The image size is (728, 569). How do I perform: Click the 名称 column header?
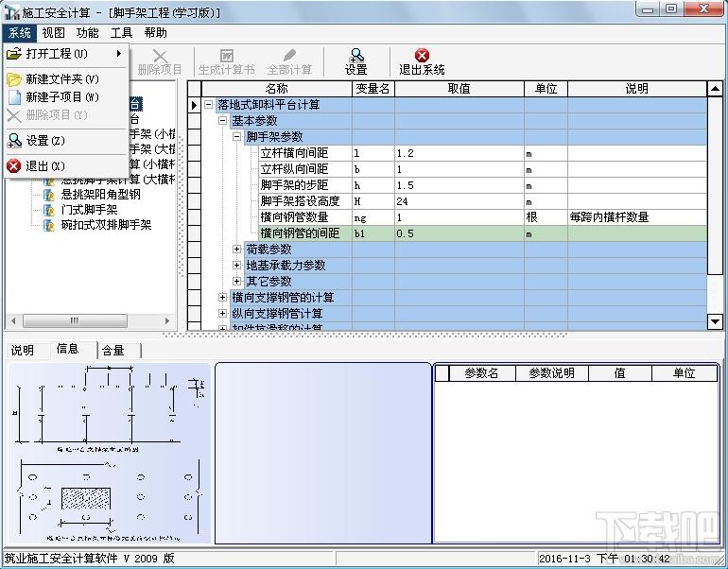pos(277,89)
